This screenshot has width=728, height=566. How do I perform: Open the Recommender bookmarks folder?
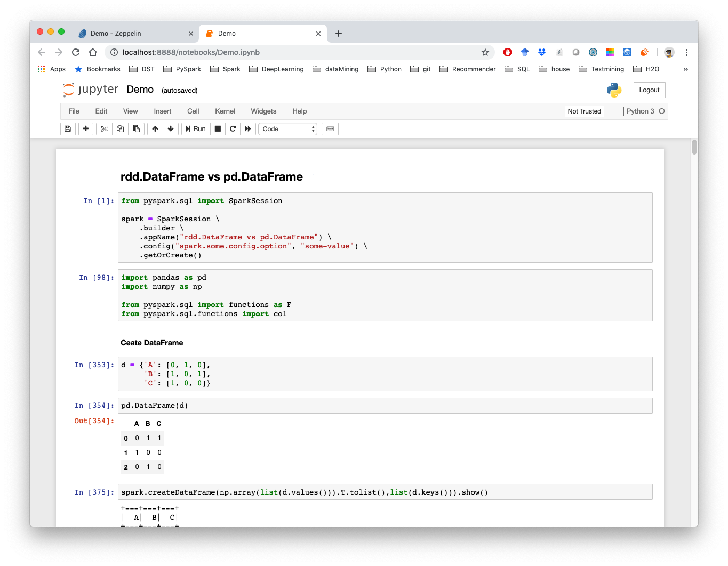pos(468,69)
